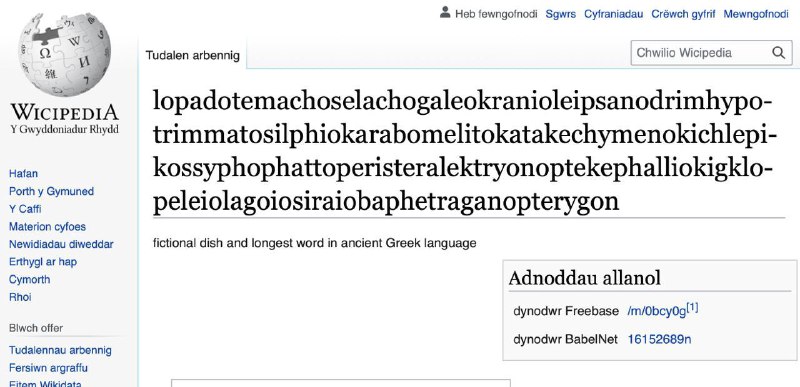This screenshot has height=387, width=800.
Task: Load Erthygl ar hap random article
Action: tap(43, 262)
